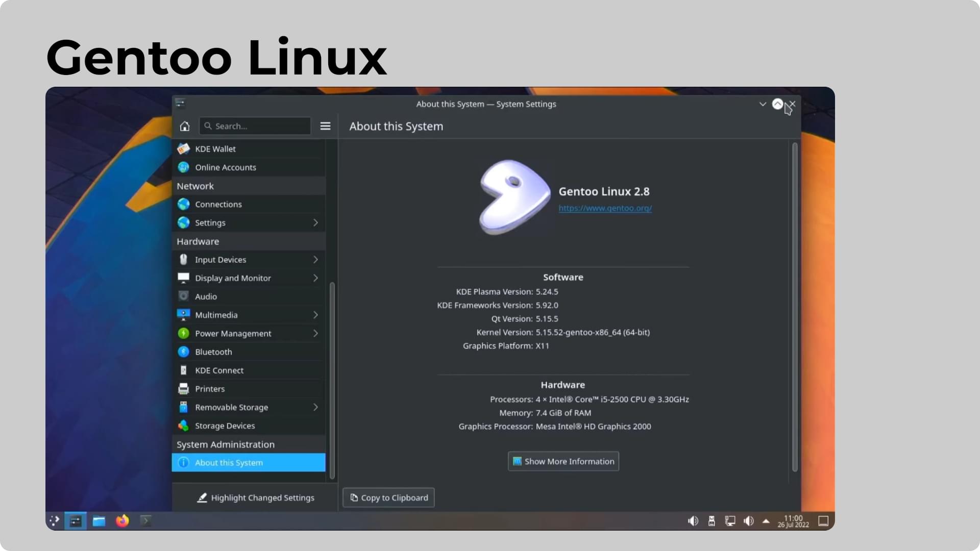980x551 pixels.
Task: Select KDE Wallet in the sidebar
Action: click(249, 149)
